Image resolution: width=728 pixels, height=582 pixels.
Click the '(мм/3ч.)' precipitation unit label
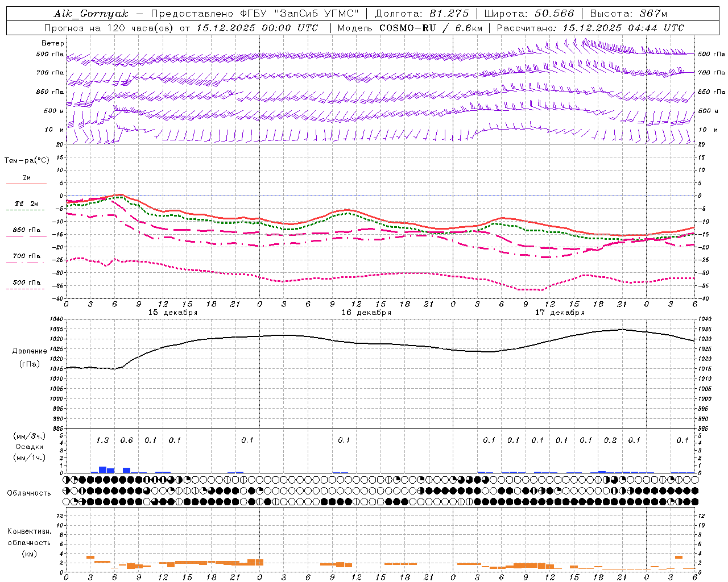tap(30, 436)
